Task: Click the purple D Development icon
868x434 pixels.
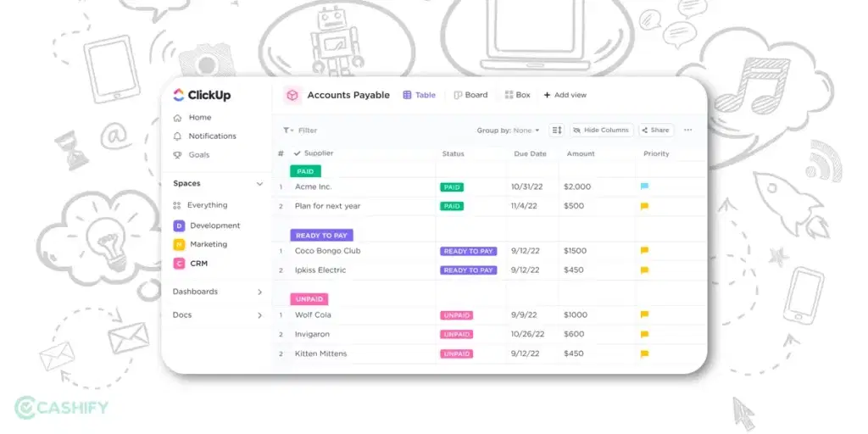Action: [179, 225]
